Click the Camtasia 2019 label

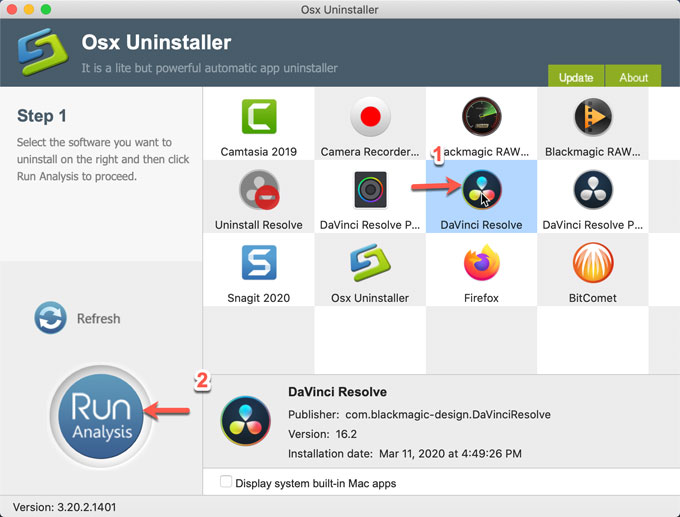coord(258,151)
